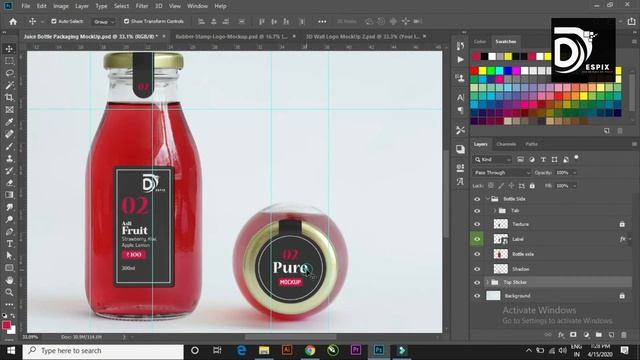The image size is (640, 360).
Task: Hide the Bottle Side group
Action: point(477,199)
